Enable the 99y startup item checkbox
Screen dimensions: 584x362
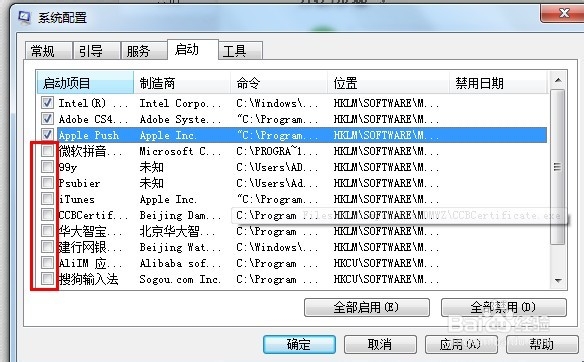point(47,166)
